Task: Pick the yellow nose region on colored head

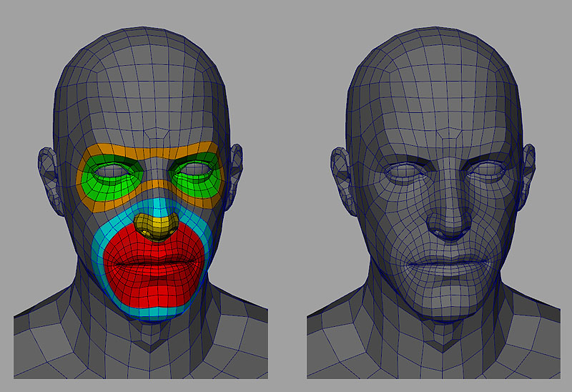Action: (157, 227)
